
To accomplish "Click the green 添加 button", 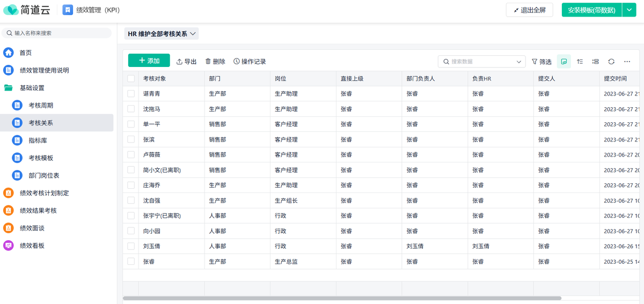I will 149,61.
